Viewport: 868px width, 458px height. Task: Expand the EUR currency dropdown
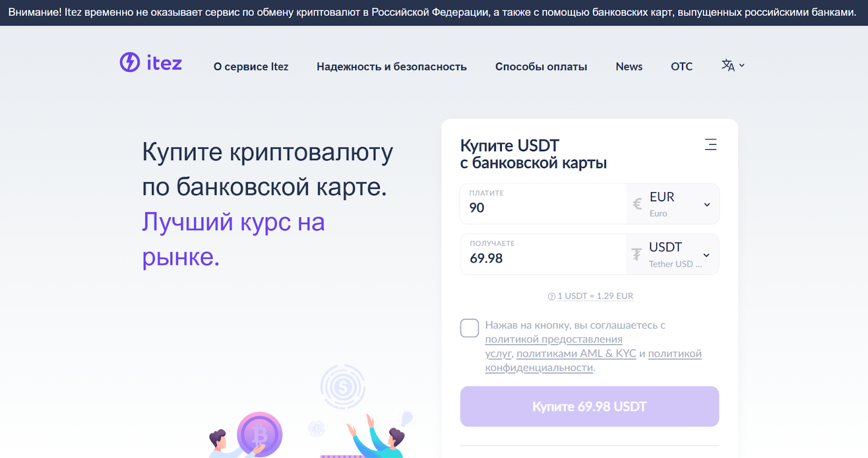[x=707, y=205]
